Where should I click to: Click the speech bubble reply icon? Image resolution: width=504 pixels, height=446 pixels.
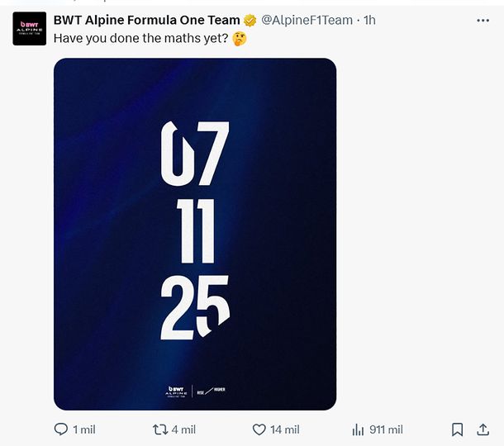[60, 429]
